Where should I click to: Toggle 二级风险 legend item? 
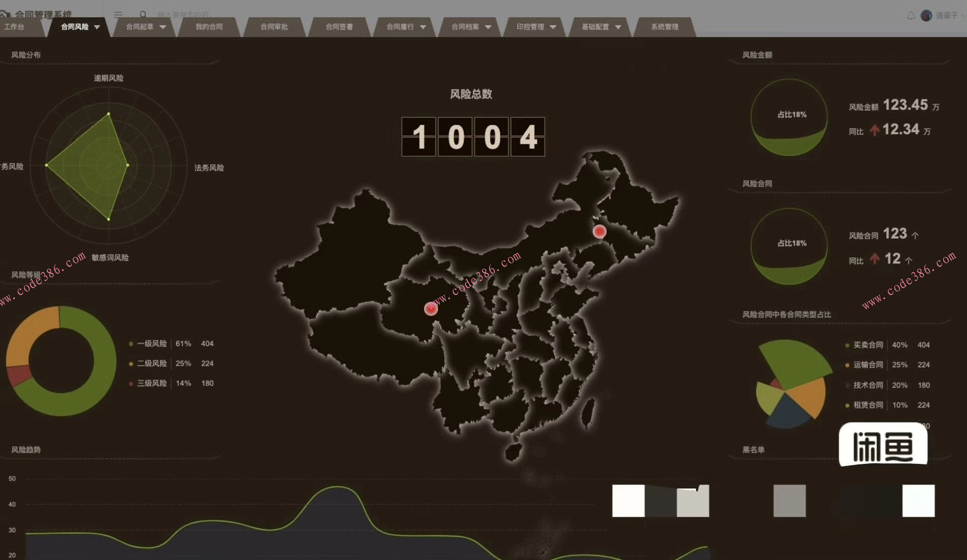coord(152,364)
